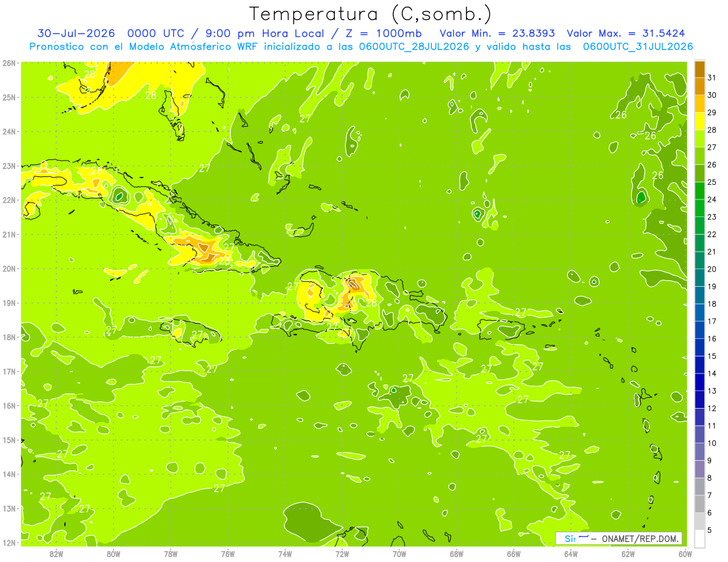Click the "62W" longitude axis label

coord(628,554)
